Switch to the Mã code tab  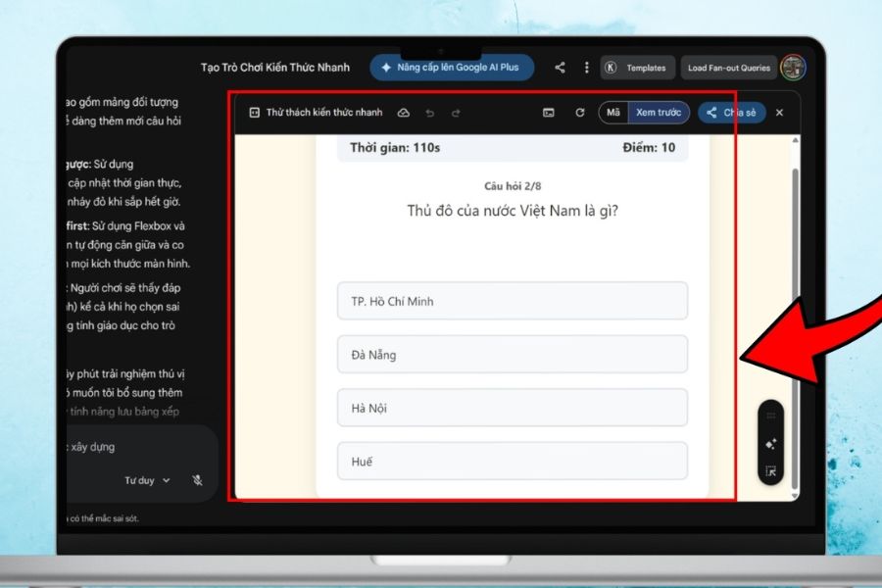[613, 113]
